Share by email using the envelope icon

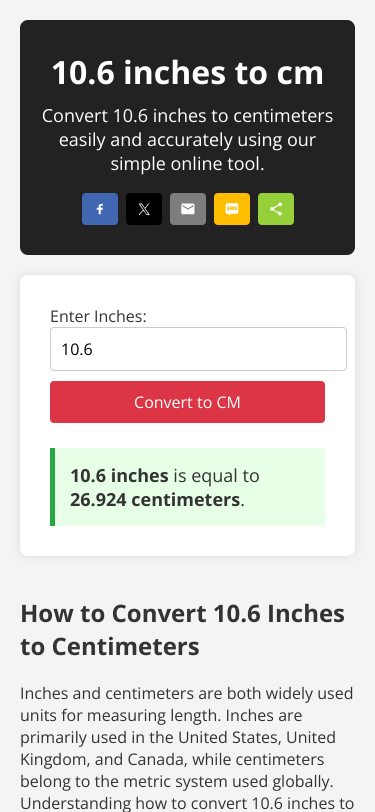pyautogui.click(x=188, y=209)
